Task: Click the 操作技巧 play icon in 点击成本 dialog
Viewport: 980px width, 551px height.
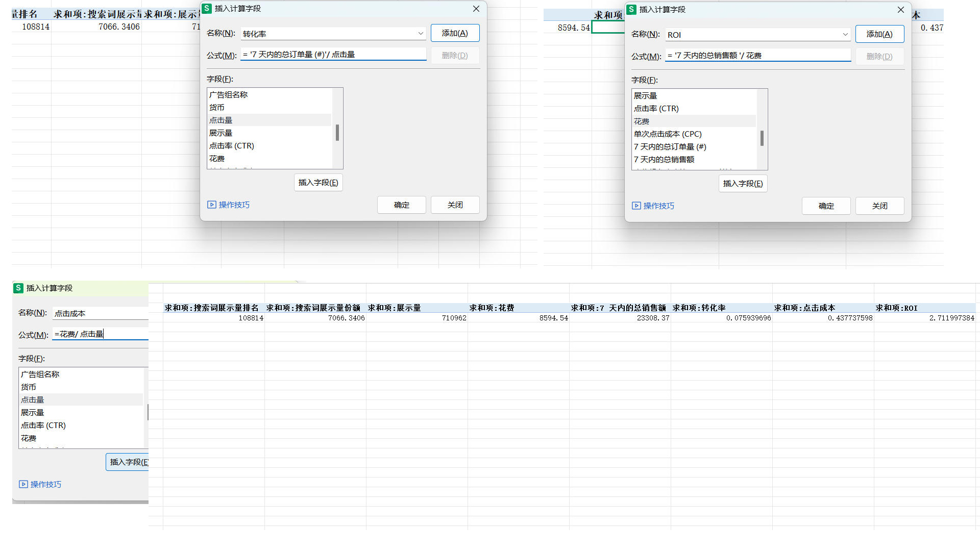Action: pyautogui.click(x=23, y=484)
